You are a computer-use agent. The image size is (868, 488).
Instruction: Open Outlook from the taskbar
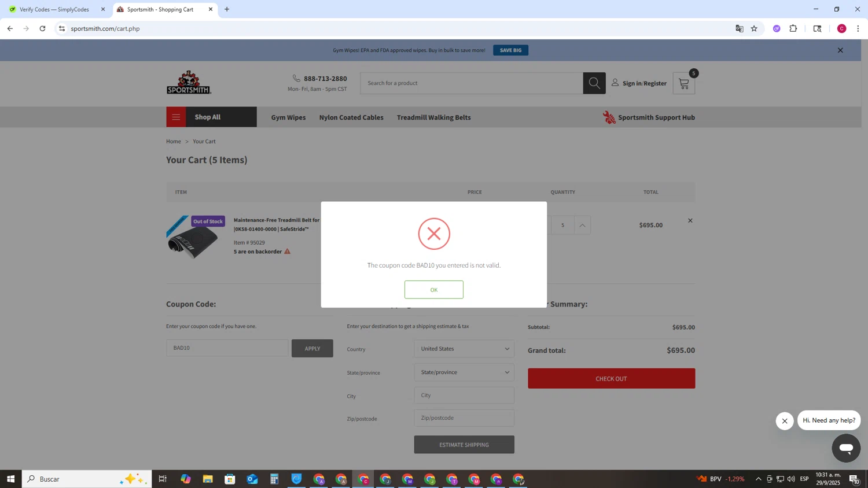pos(252,479)
